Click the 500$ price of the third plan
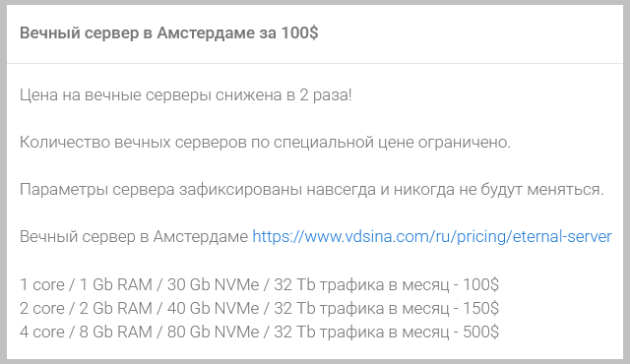The image size is (630, 364). point(481,333)
